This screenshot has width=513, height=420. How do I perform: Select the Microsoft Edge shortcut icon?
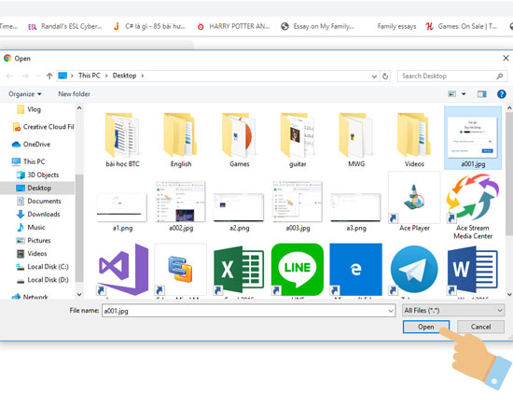355,270
